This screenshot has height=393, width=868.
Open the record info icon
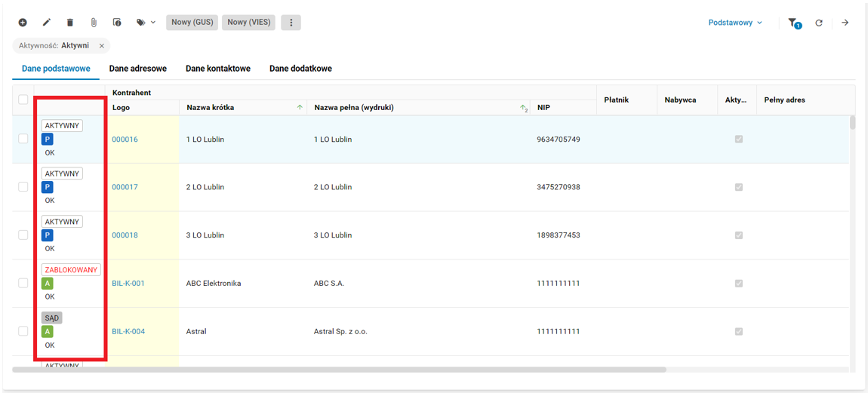click(117, 23)
